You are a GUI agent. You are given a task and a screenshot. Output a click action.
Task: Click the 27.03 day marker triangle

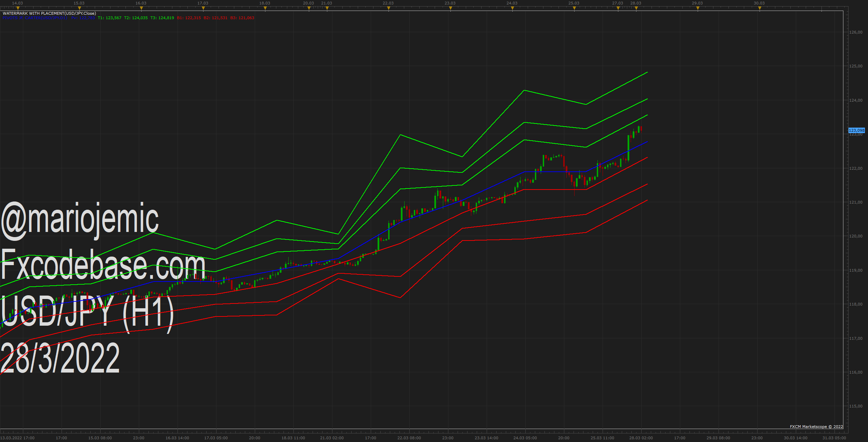pos(618,9)
